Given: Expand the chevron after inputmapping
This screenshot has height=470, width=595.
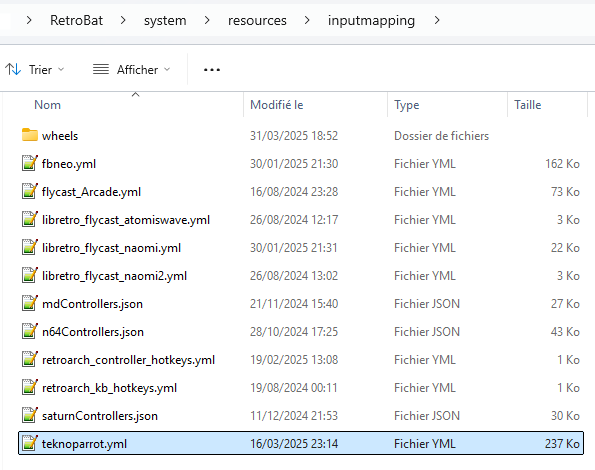Looking at the screenshot, I should (x=437, y=20).
